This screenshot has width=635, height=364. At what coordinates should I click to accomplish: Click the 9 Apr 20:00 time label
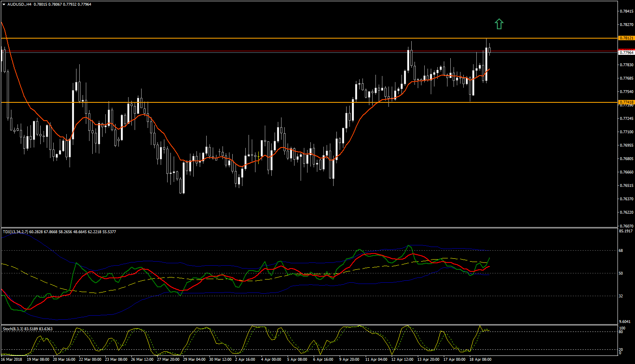tap(350, 360)
